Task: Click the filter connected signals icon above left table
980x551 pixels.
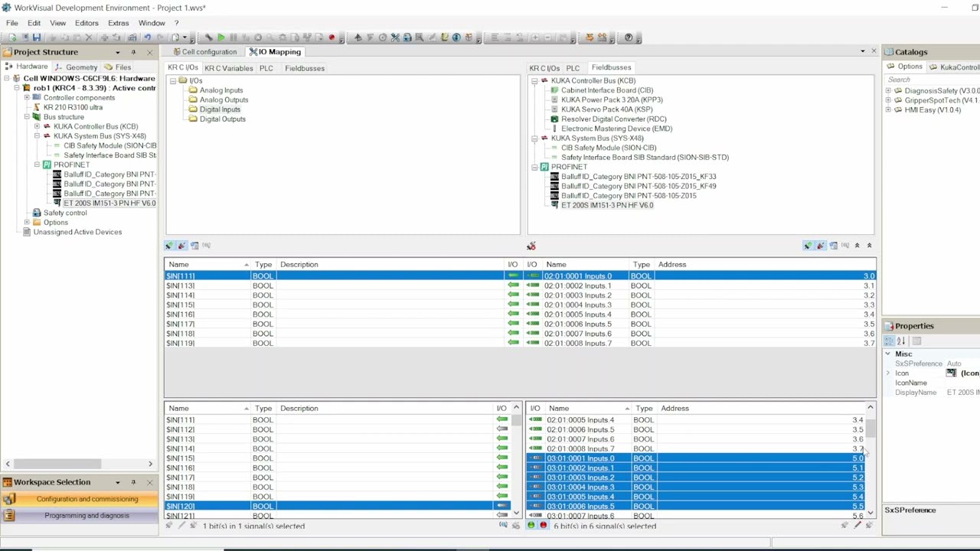Action: click(169, 246)
